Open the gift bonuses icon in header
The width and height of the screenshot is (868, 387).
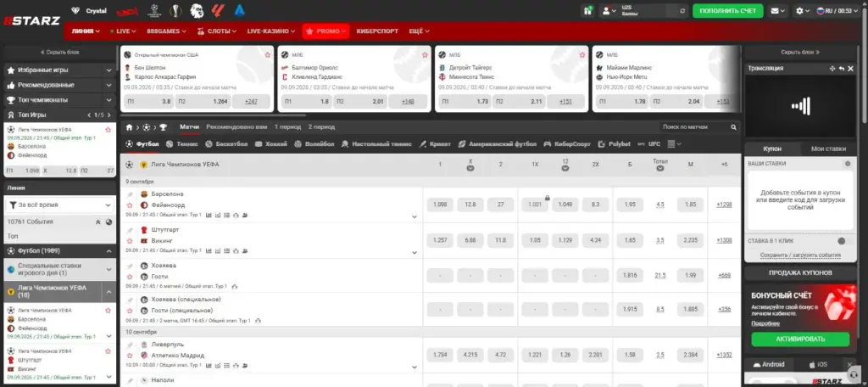tap(588, 10)
